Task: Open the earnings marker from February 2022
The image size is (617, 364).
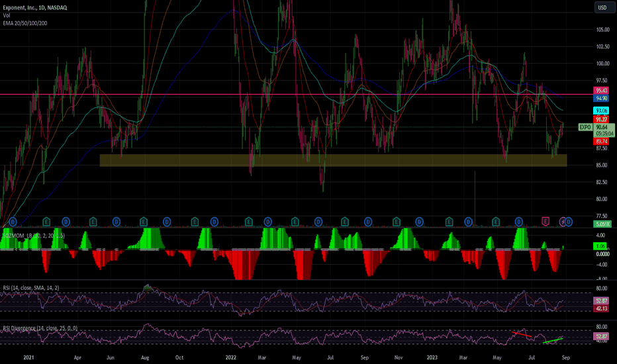Action: click(249, 222)
